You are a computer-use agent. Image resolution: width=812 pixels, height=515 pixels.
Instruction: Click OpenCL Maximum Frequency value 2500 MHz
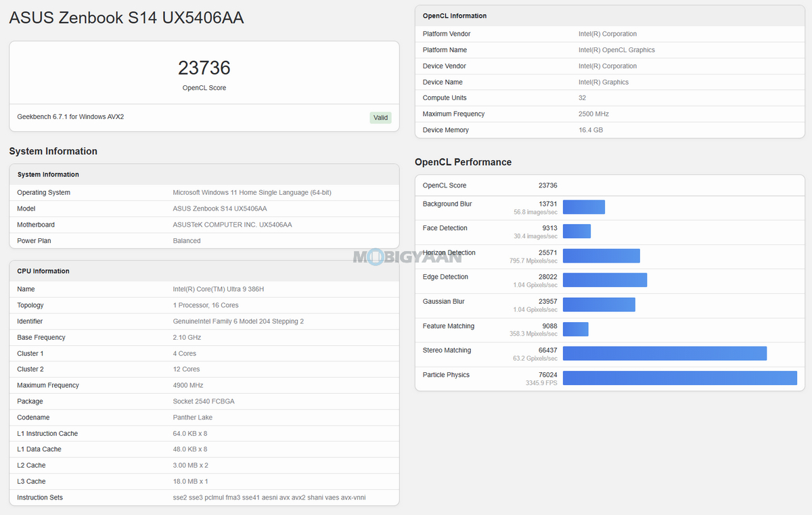click(x=593, y=114)
